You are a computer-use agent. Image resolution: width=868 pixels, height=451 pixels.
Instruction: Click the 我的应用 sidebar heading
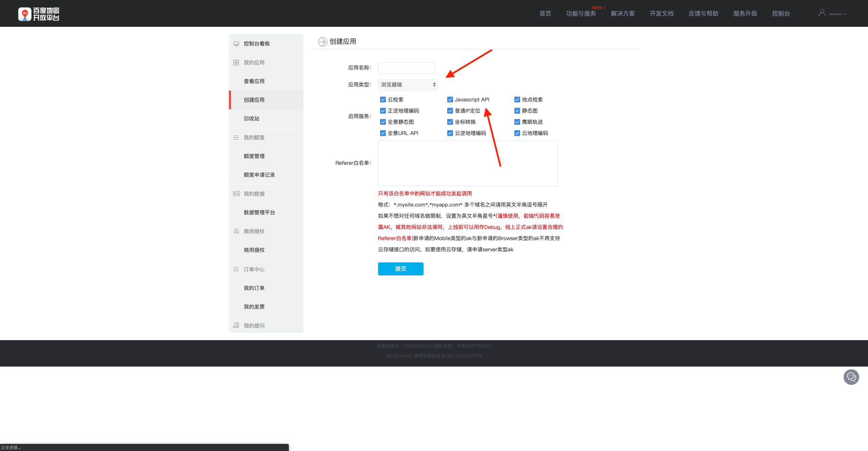tap(254, 63)
